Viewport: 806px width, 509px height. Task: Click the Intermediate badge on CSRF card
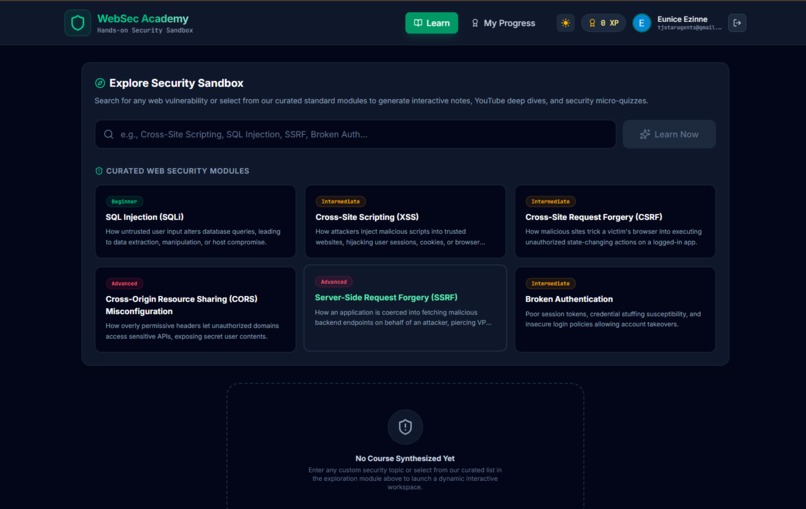click(x=551, y=202)
